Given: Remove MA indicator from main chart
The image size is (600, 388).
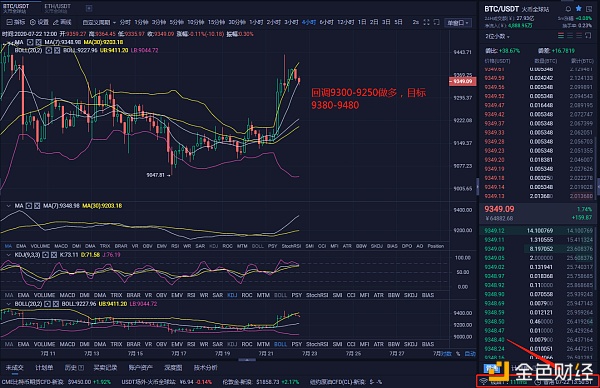Looking at the screenshot, I should [38, 42].
